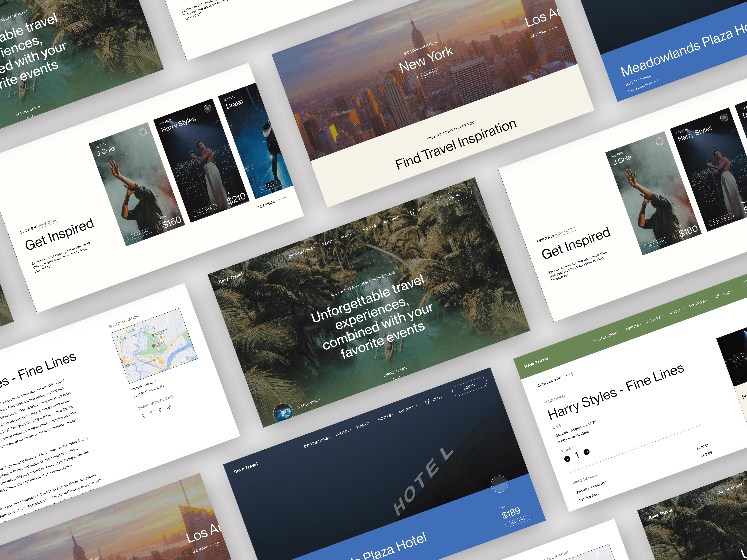Click the cart icon on hotel page header
Viewport: 747px width, 560px height.
pos(427,402)
